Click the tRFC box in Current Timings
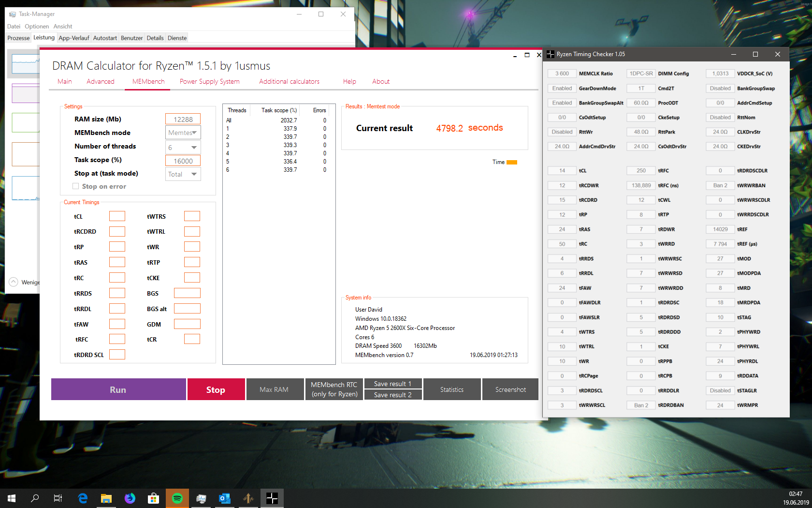The image size is (812, 508). coord(117,339)
